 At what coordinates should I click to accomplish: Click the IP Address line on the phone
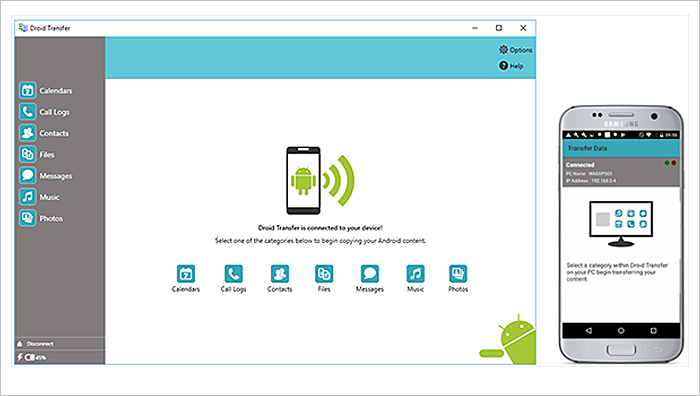coord(591,181)
